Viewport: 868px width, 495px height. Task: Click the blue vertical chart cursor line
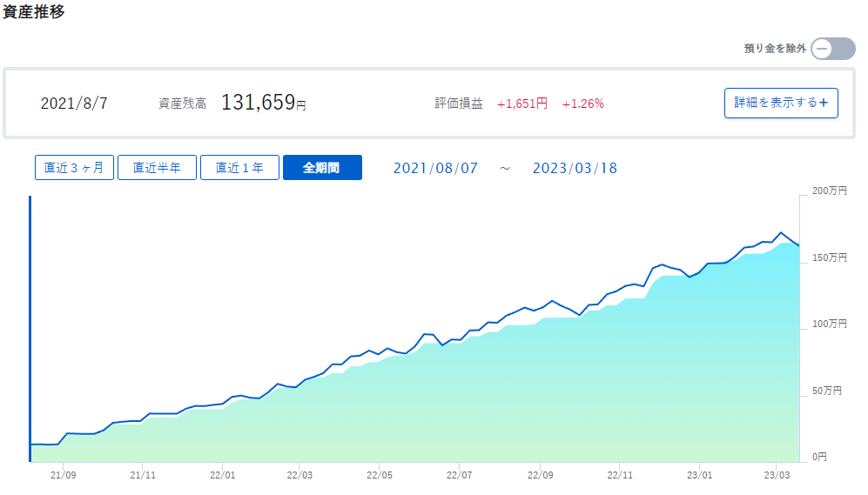coord(30,329)
